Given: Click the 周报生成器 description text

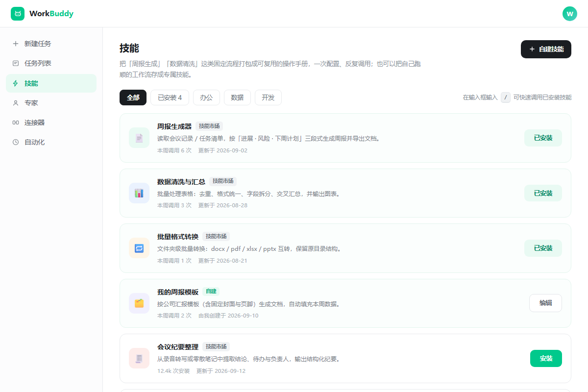Looking at the screenshot, I should click(269, 139).
